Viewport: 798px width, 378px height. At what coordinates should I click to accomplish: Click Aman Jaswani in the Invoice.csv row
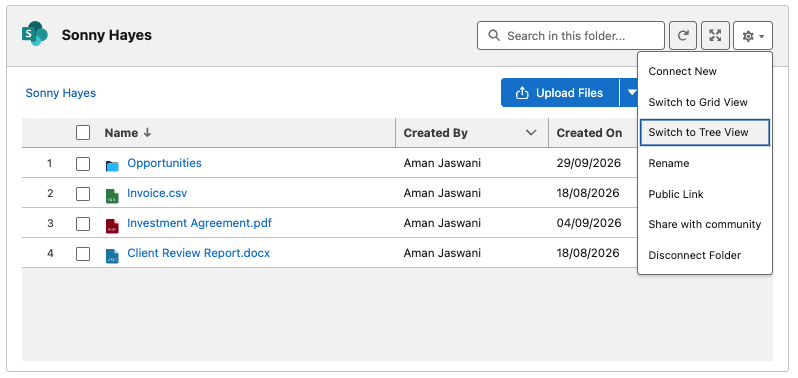(442, 193)
